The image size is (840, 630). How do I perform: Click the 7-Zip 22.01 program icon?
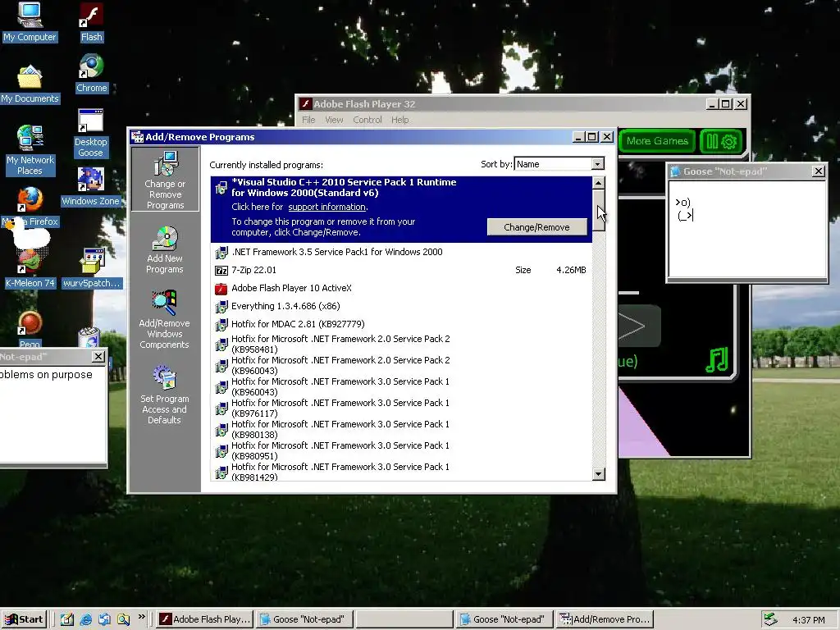221,271
